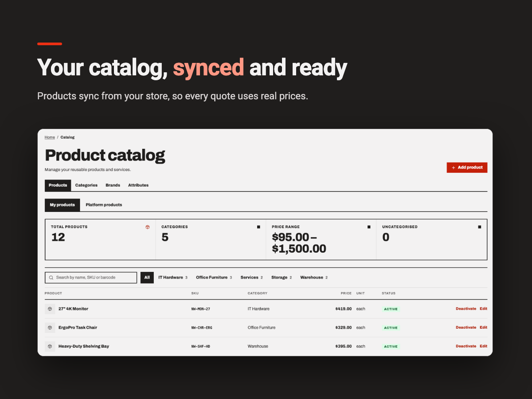Click the $395.00 price cell

pyautogui.click(x=344, y=346)
